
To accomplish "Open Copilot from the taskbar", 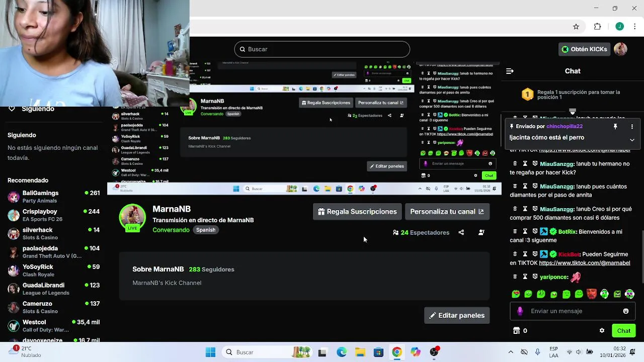I will 416,352.
